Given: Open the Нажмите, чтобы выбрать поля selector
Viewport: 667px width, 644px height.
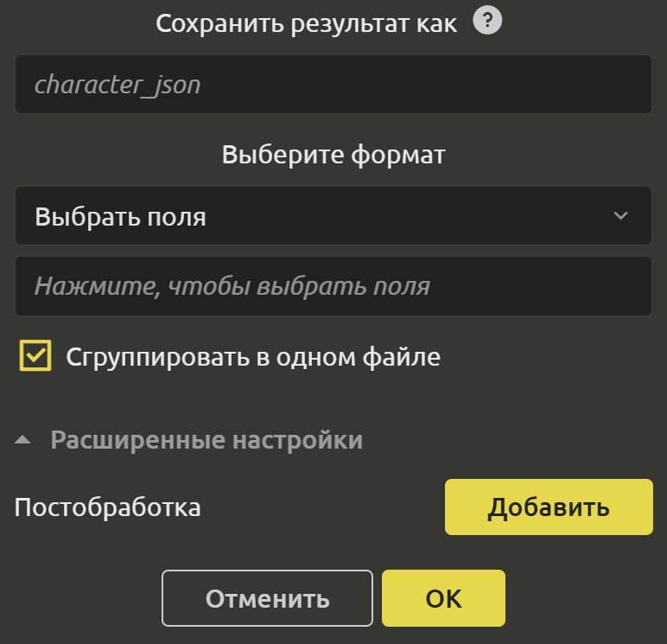Looking at the screenshot, I should click(x=333, y=286).
